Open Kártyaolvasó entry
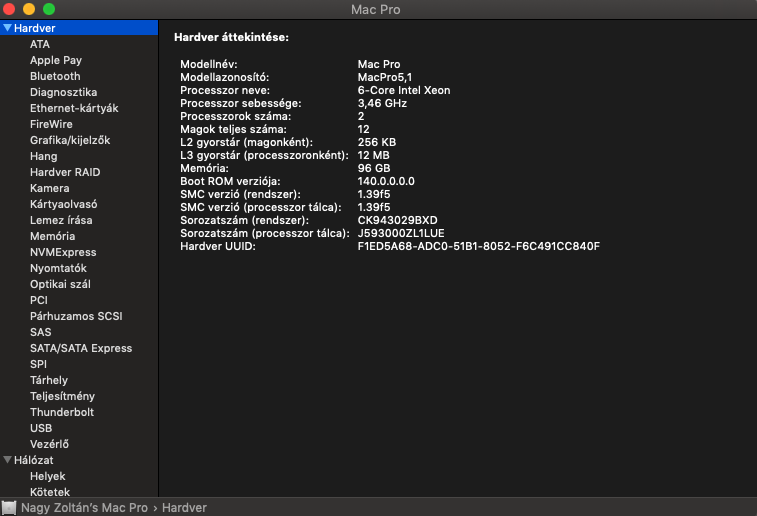 [x=63, y=204]
